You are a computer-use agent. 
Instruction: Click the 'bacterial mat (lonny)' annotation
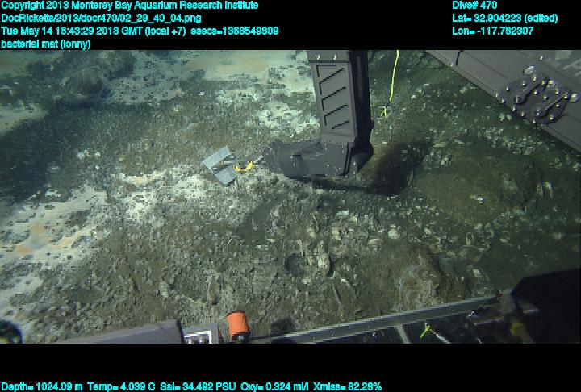tap(45, 44)
